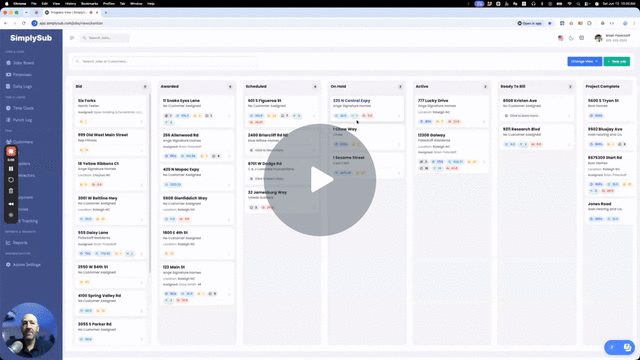Image resolution: width=640 pixels, height=360 pixels.
Task: Go back with the browser back arrow
Action: [x=6, y=23]
